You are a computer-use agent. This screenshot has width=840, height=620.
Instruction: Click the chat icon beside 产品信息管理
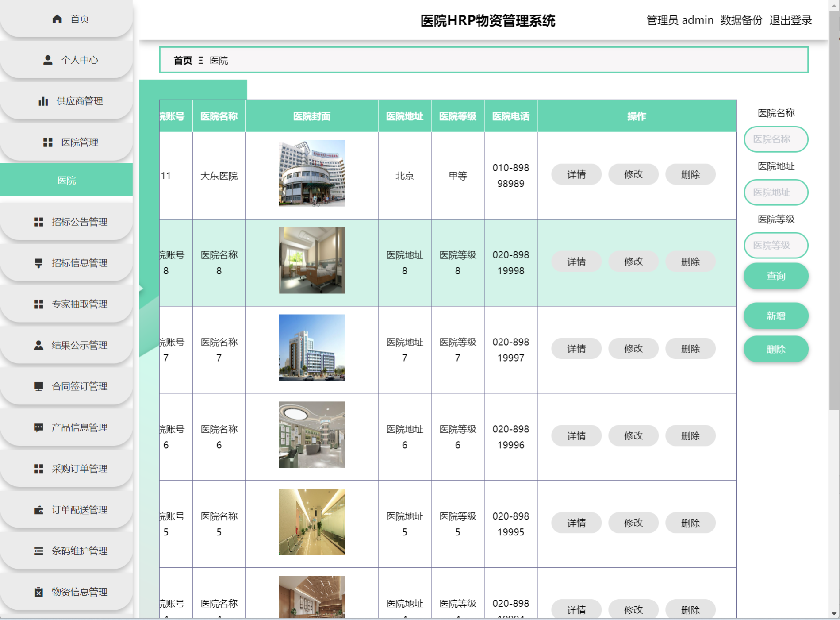pyautogui.click(x=38, y=428)
